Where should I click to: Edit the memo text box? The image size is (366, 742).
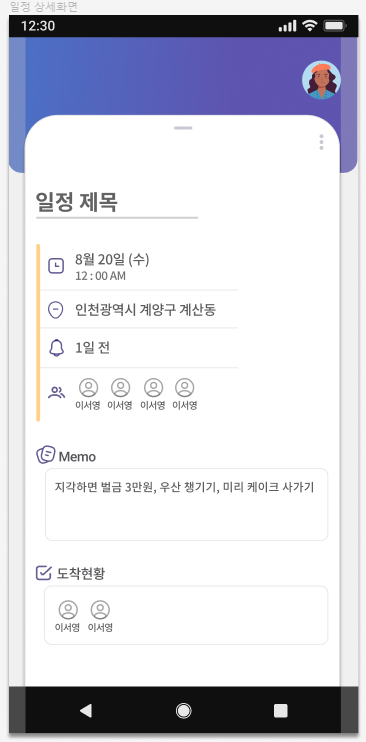(187, 504)
